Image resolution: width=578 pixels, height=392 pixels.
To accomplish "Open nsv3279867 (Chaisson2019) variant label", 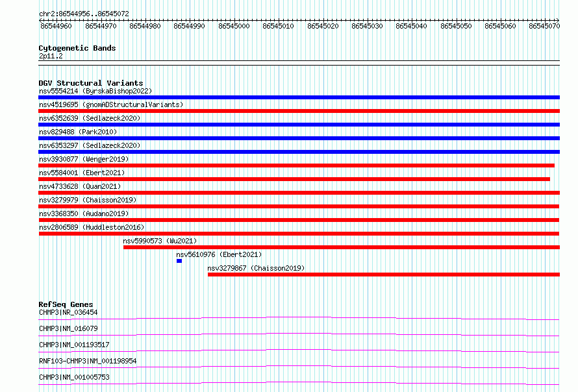I will (256, 268).
